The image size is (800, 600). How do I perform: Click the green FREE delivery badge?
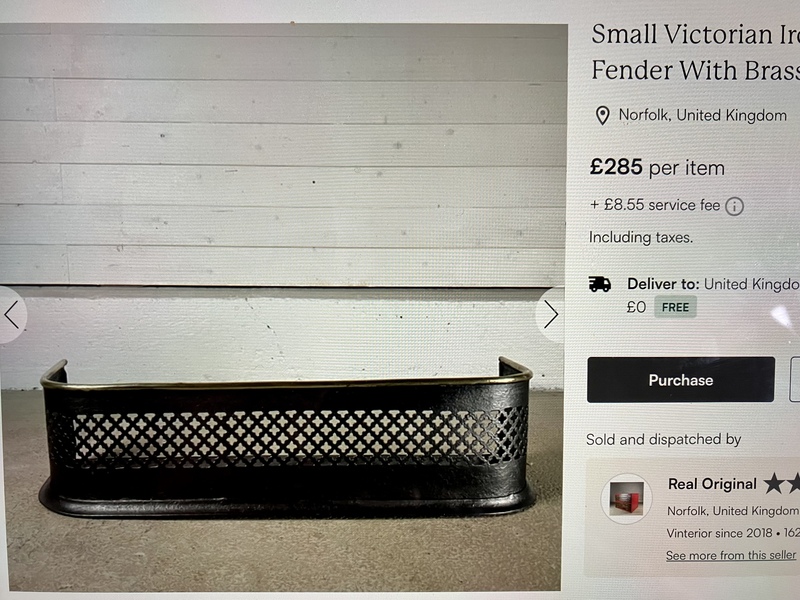click(x=675, y=307)
